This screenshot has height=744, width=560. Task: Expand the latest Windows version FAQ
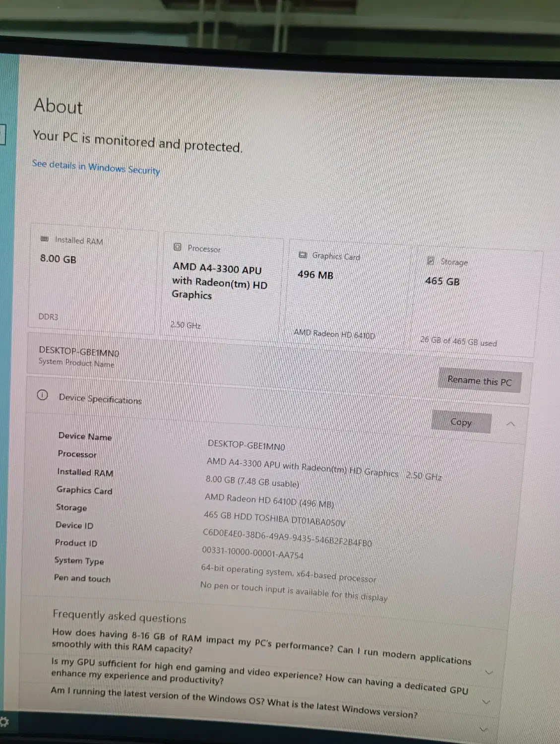click(234, 702)
